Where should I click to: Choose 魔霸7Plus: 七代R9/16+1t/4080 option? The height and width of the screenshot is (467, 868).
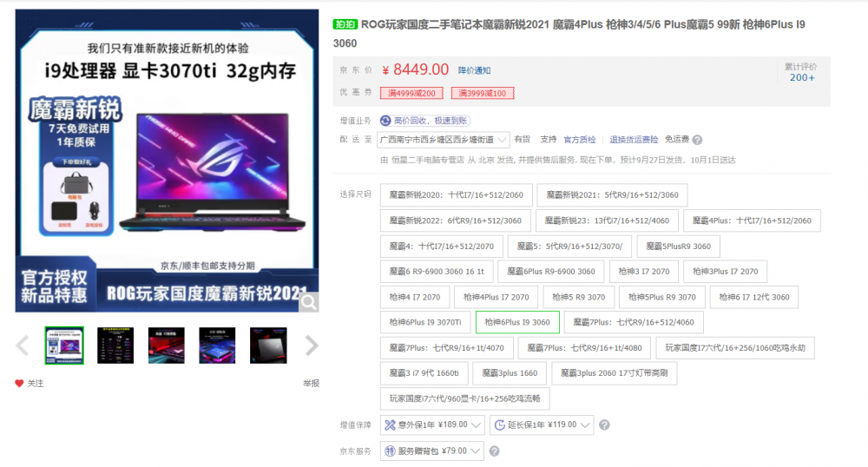[x=584, y=348]
